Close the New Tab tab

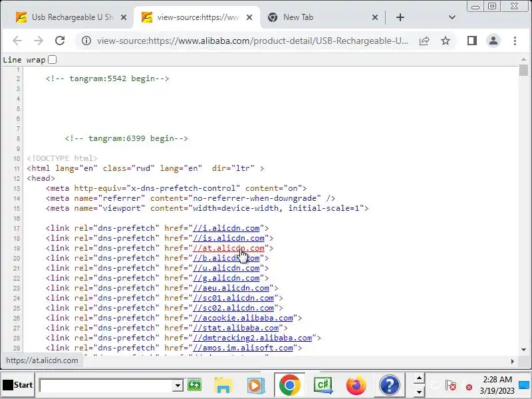click(375, 17)
